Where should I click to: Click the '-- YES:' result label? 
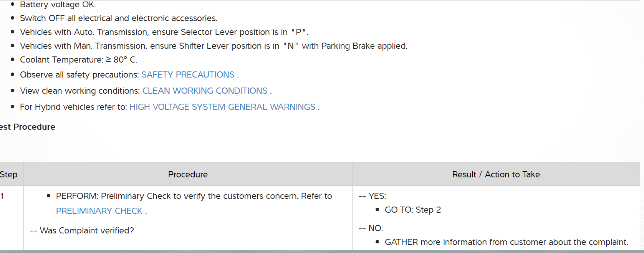tap(372, 196)
